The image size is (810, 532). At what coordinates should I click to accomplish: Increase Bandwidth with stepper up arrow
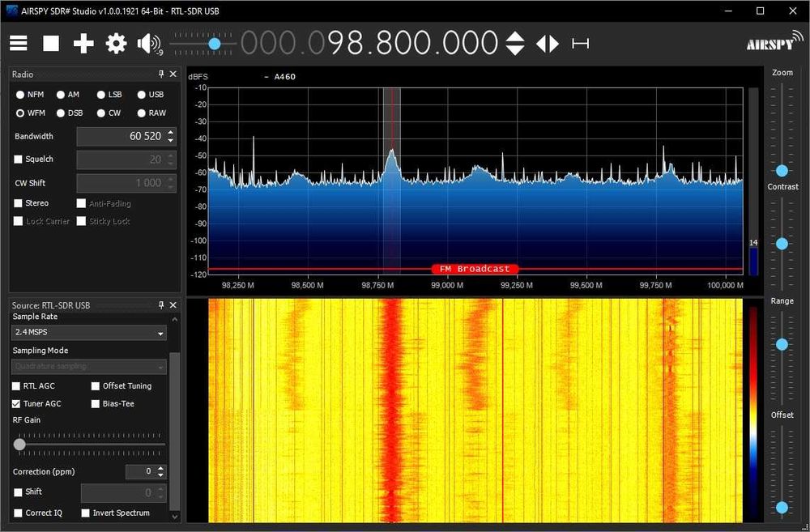(x=171, y=132)
